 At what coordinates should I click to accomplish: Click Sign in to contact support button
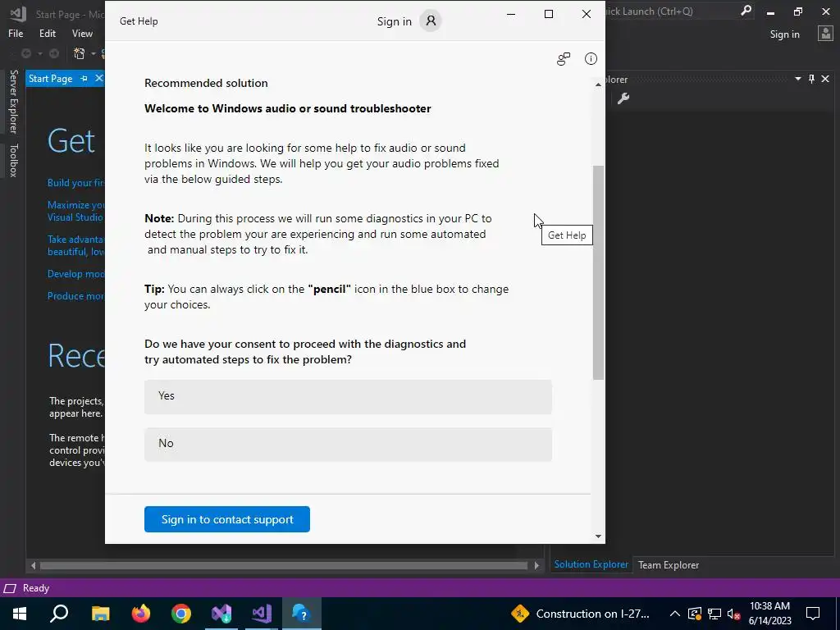click(227, 519)
